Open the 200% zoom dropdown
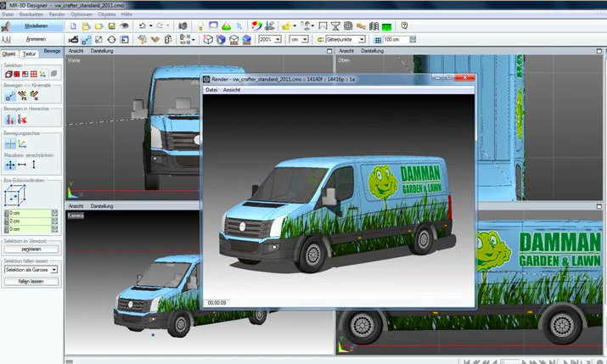Screen dimensions: 607x364 [x=278, y=40]
